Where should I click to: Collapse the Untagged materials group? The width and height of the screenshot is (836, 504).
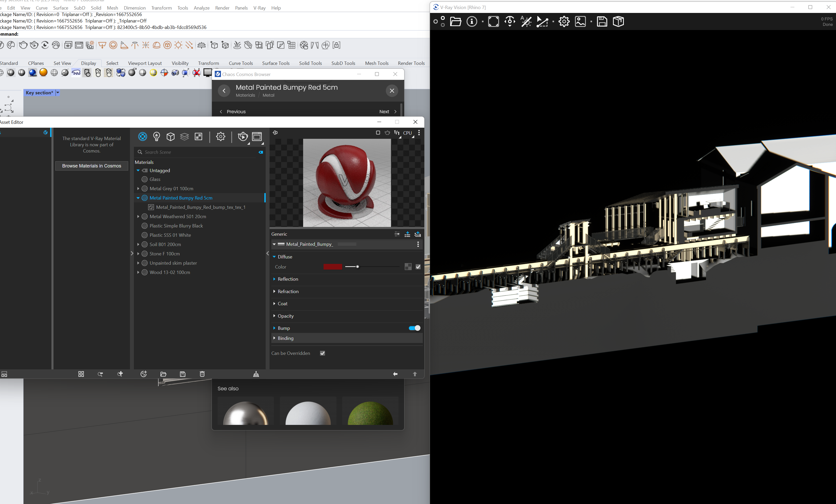pos(138,170)
